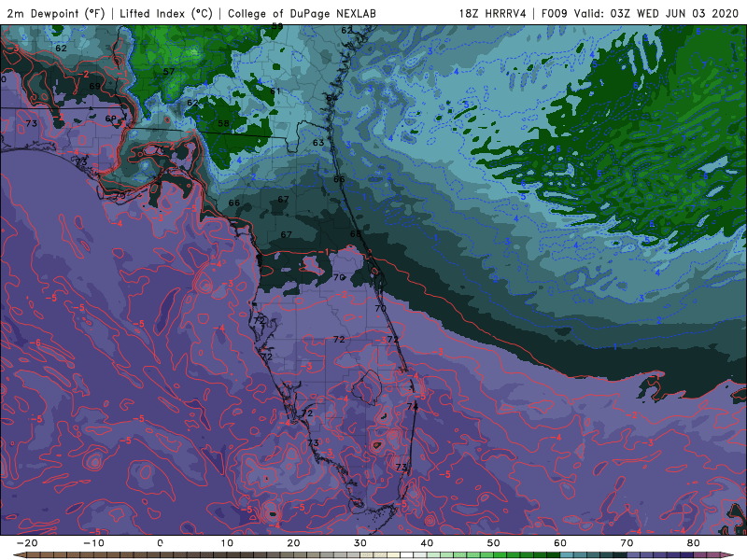Click the "College of DuPage NEXLAB" label
The width and height of the screenshot is (747, 560).
pos(302,13)
